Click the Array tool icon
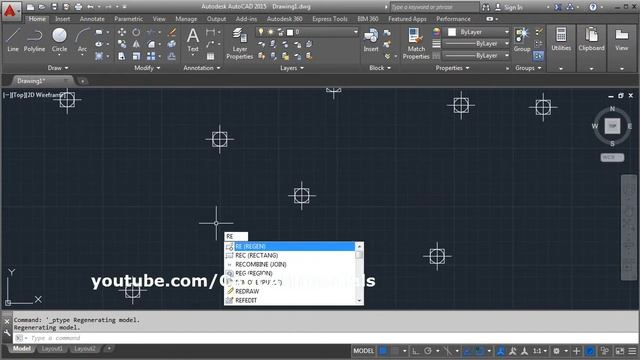The height and width of the screenshot is (360, 640). click(x=151, y=56)
